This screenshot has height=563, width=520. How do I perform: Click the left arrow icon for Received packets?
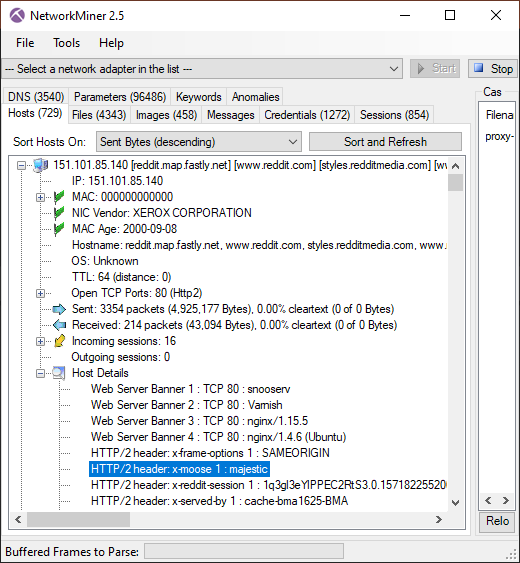click(59, 325)
